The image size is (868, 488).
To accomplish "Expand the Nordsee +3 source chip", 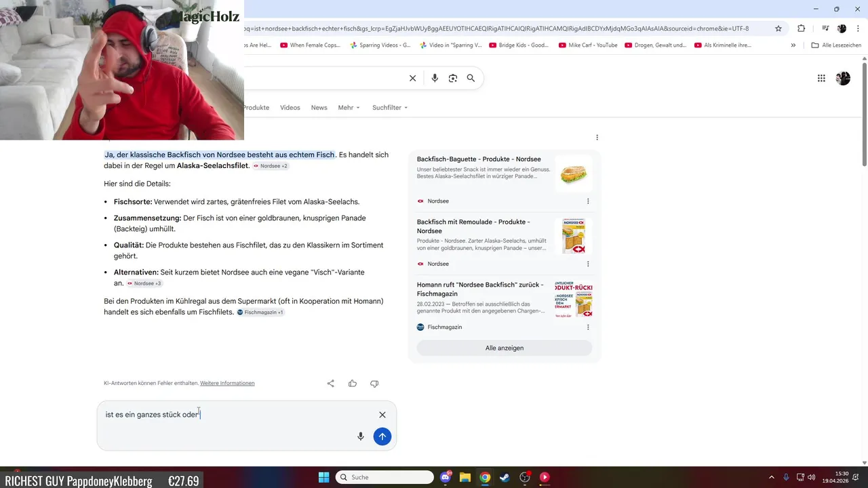I will tap(144, 283).
